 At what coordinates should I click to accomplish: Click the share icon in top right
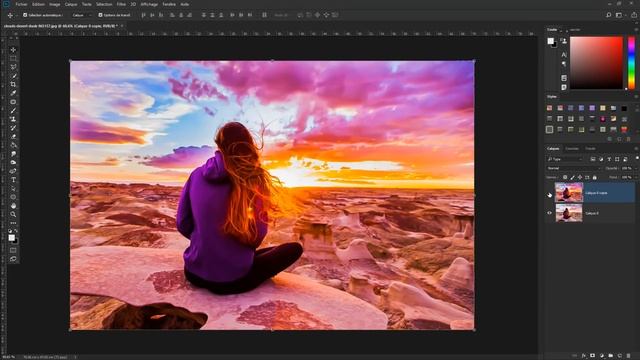coord(633,15)
